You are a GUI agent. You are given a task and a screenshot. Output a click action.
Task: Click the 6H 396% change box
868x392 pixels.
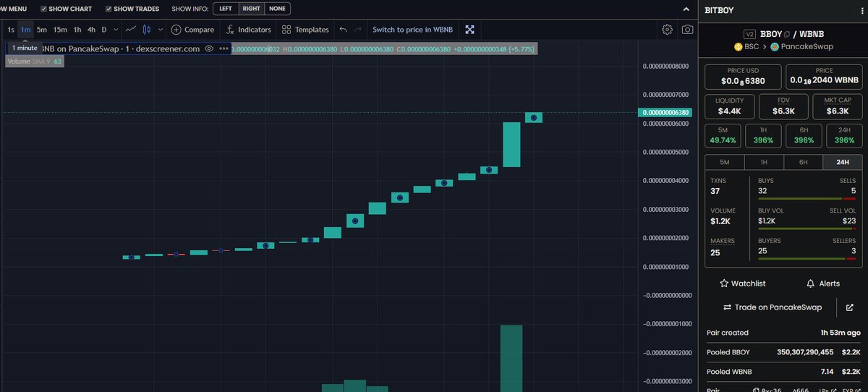pyautogui.click(x=804, y=136)
